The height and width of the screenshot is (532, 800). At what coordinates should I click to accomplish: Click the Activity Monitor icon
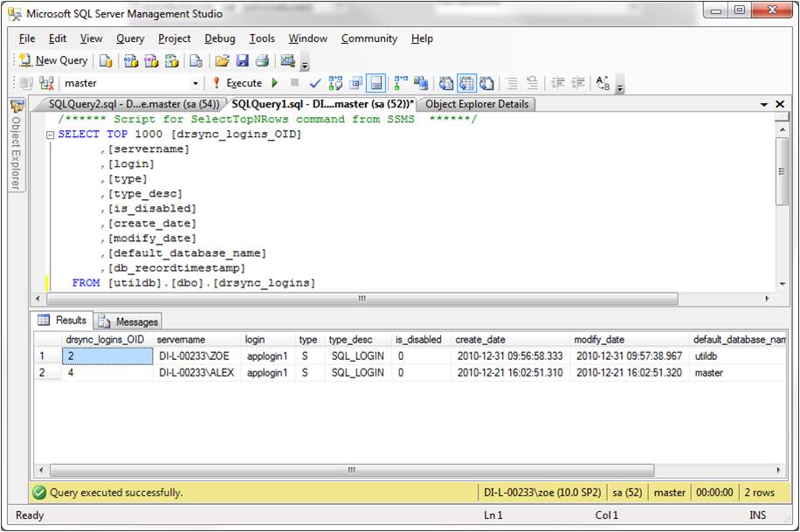click(286, 60)
